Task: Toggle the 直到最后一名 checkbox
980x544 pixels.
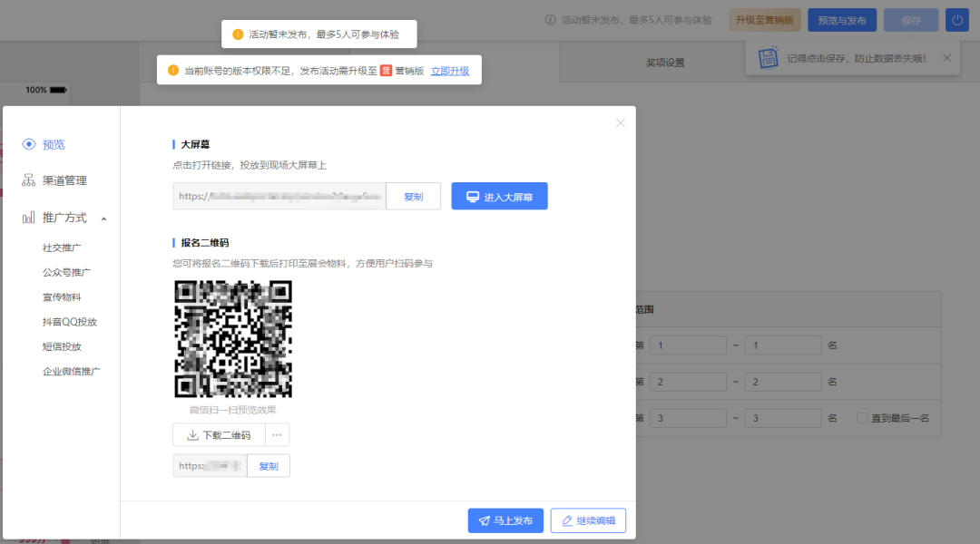Action: pos(862,418)
